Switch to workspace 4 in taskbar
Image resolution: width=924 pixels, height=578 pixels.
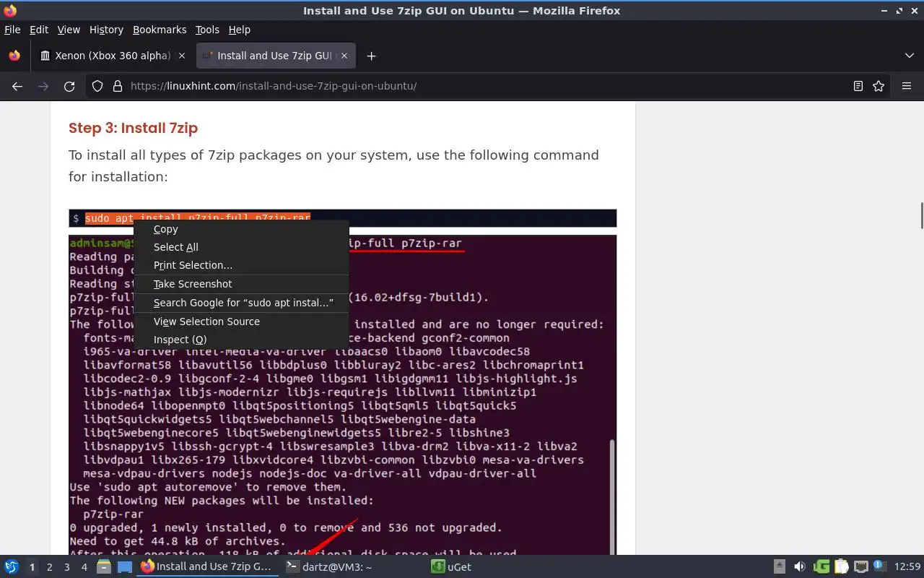click(x=84, y=567)
